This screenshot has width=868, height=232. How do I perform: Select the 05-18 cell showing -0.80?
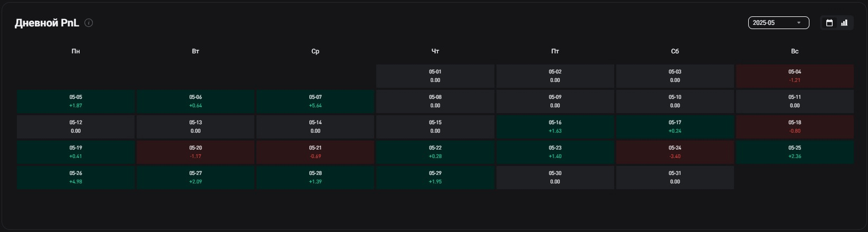(x=794, y=127)
